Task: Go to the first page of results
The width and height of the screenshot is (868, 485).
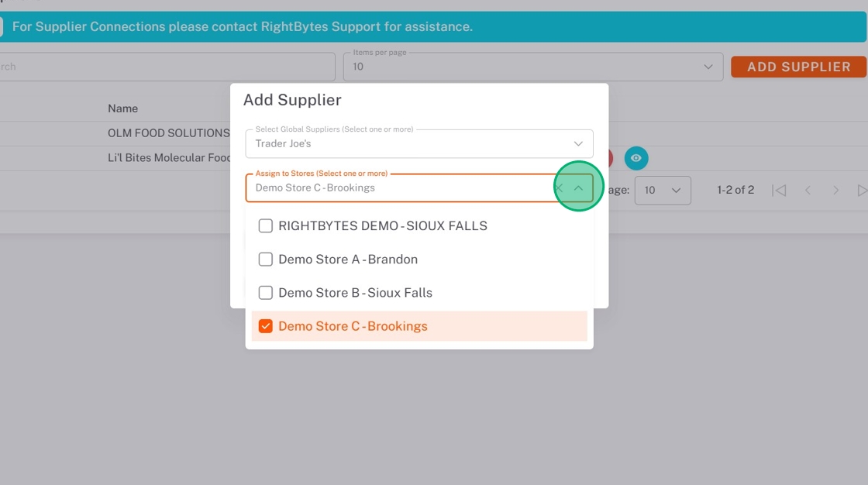Action: tap(780, 190)
